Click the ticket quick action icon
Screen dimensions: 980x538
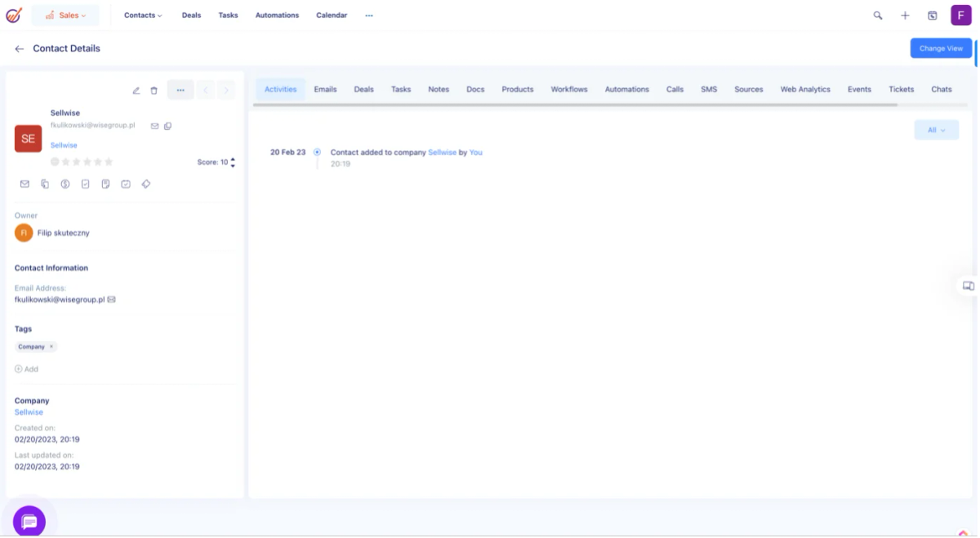click(146, 185)
